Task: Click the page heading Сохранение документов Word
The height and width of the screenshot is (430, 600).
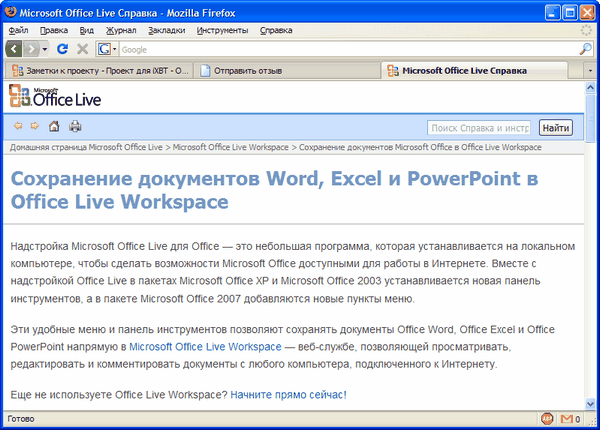Action: (x=274, y=190)
